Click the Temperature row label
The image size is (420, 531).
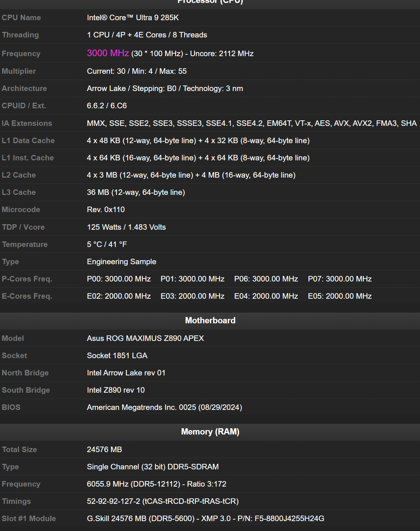coord(25,244)
